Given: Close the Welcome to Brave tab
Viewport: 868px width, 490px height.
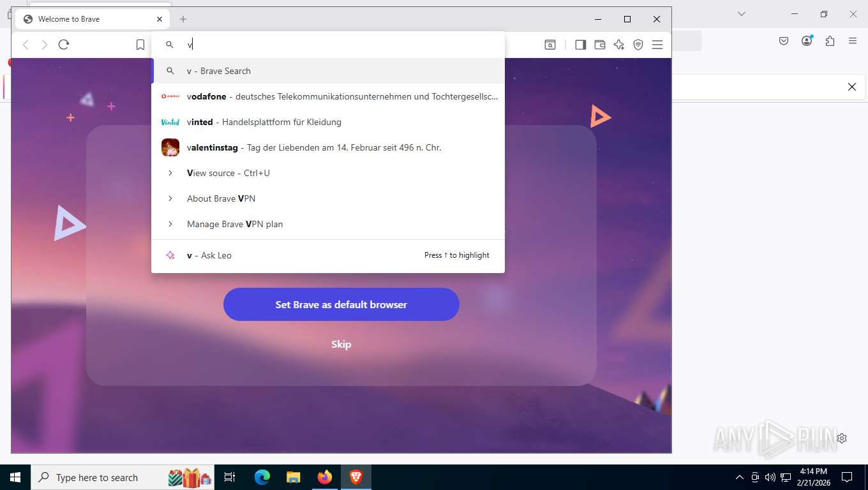Looking at the screenshot, I should 160,19.
